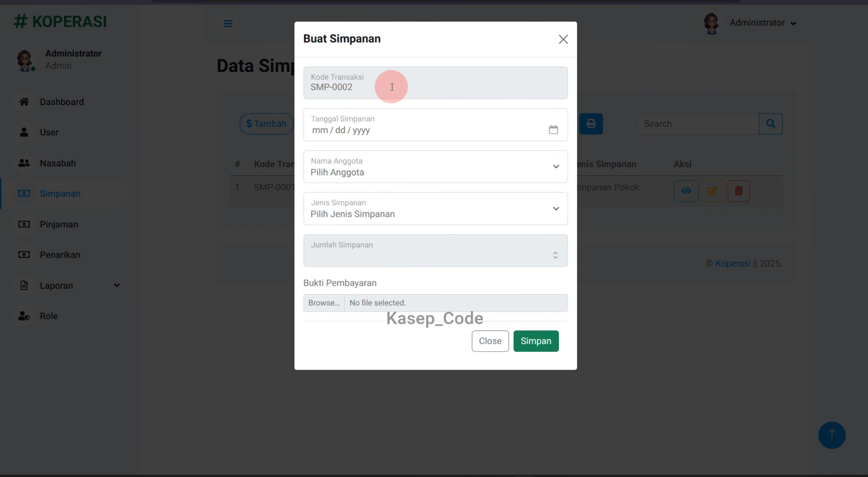This screenshot has width=868, height=477.
Task: Click the Tanggal Simpanan date field
Action: [436, 125]
